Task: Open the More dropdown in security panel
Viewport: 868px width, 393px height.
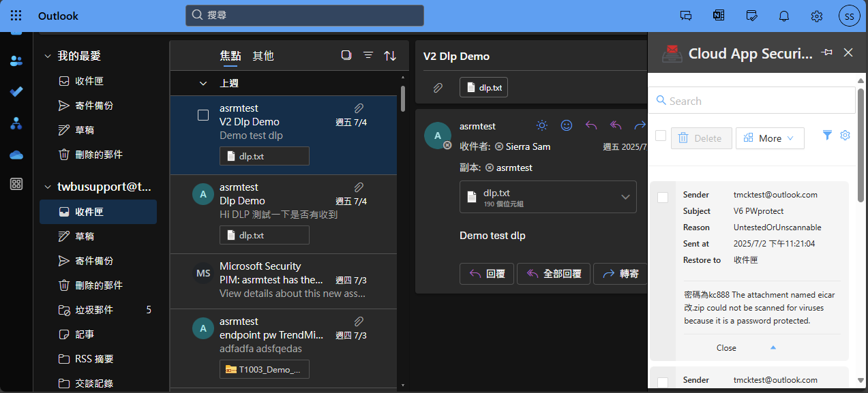Action: pyautogui.click(x=770, y=138)
